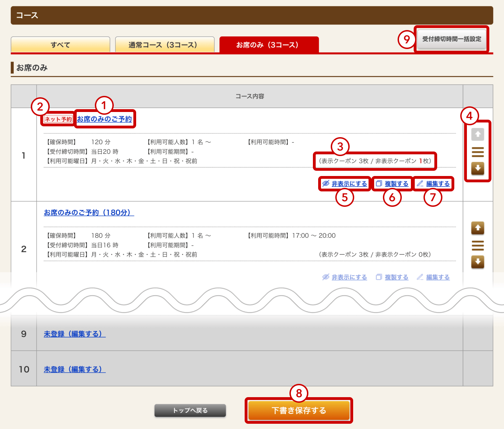Hide course 1 with 非表示にする
504x429 pixels.
(x=345, y=184)
